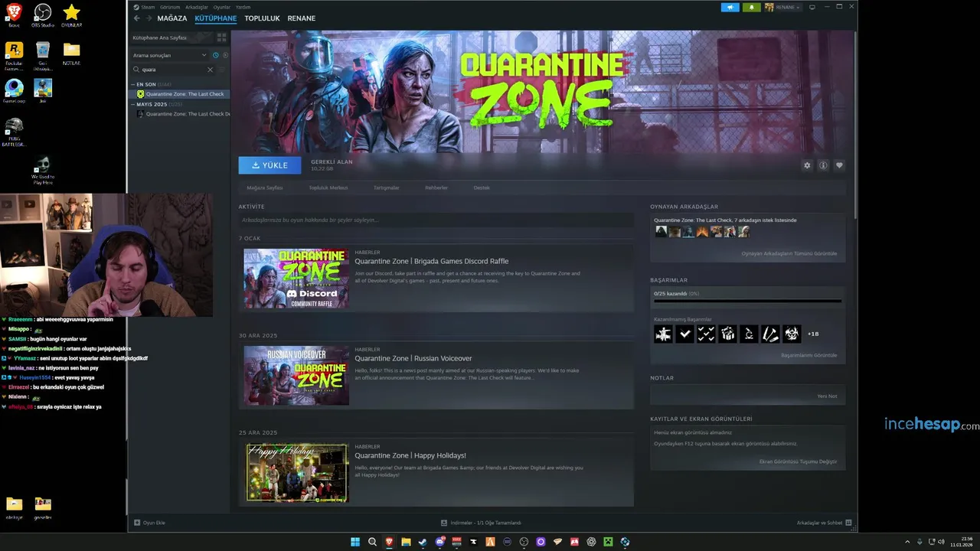Open the taskbar search icon
980x551 pixels.
(x=372, y=542)
